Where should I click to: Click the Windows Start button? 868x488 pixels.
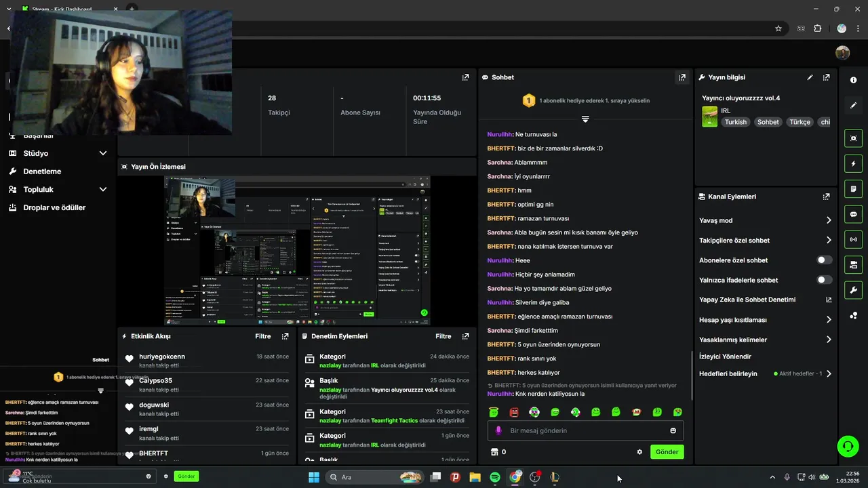pos(314,477)
